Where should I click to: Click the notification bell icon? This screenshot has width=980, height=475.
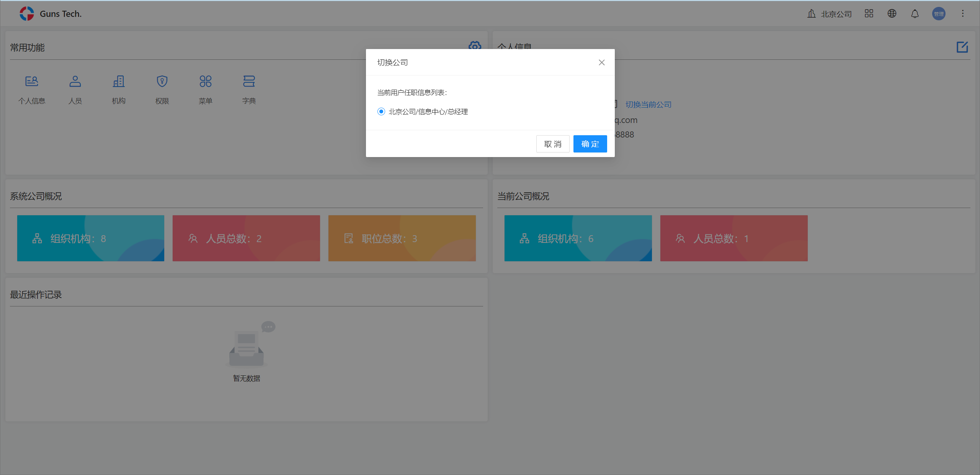[x=915, y=14]
